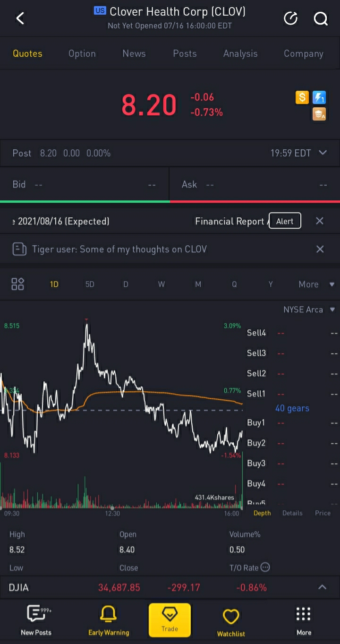Tap the 431.4Kshares volume label
Screen dimensions: 340x644
click(x=214, y=497)
